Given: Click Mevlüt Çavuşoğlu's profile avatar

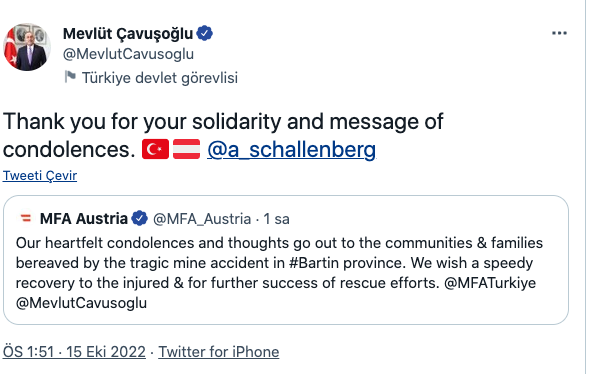Looking at the screenshot, I should [x=27, y=47].
